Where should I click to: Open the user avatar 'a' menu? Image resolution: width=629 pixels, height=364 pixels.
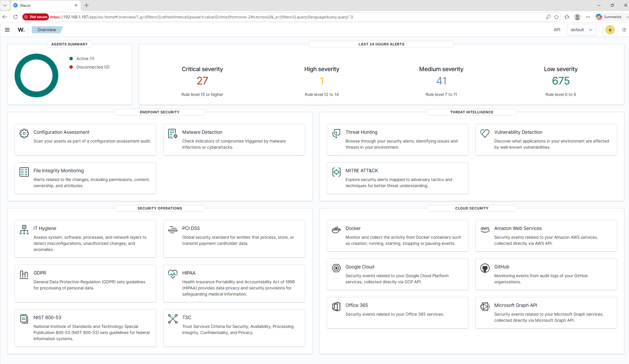pos(610,30)
